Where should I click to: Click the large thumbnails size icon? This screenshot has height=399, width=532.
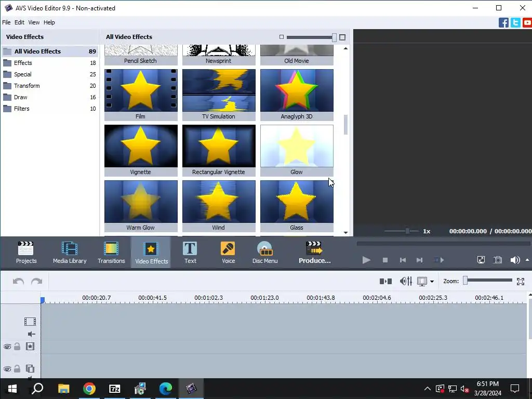pos(342,37)
